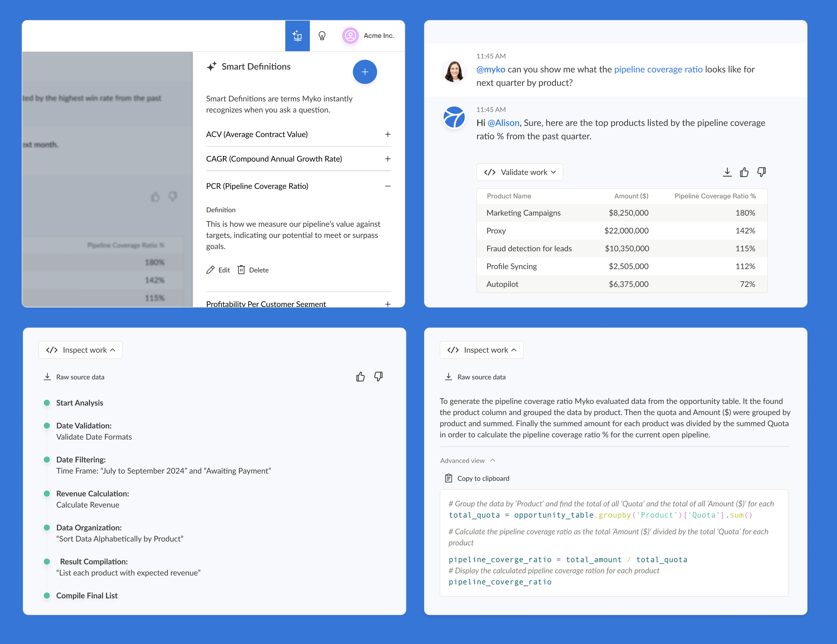Viewport: 837px width, 644px height.
Task: Click Pipeline Coverage Ratio % column header
Action: pos(715,196)
